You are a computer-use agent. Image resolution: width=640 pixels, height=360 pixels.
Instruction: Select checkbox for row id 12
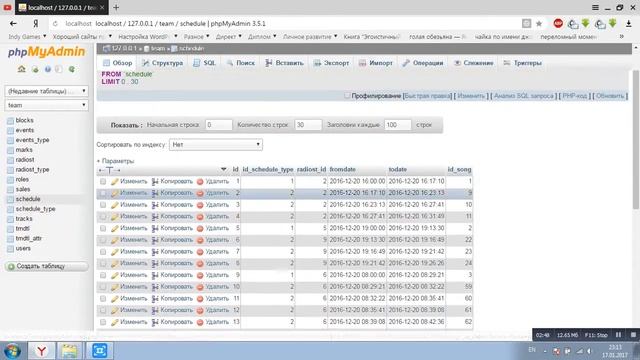(103, 310)
